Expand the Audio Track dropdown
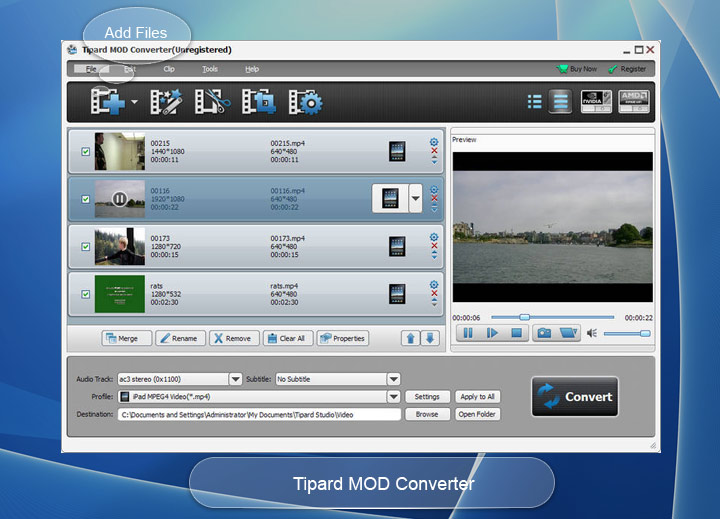Viewport: 720px width, 519px height. pyautogui.click(x=236, y=379)
